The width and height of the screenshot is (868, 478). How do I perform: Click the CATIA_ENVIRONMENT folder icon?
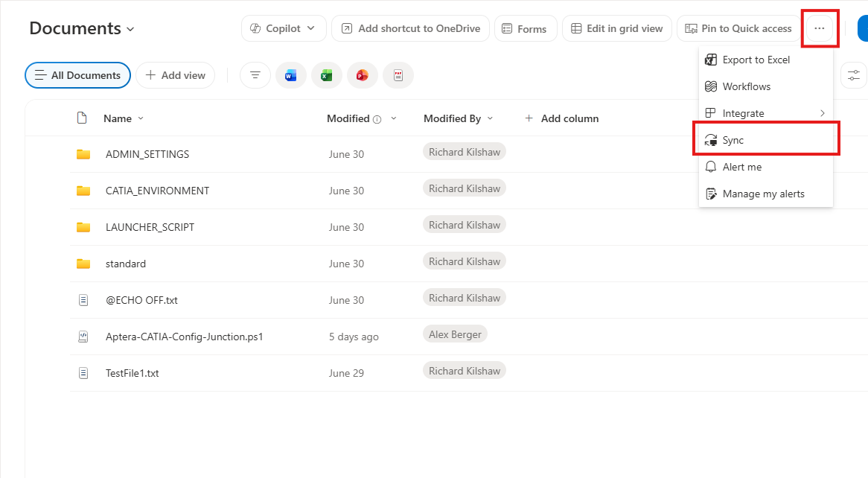pos(83,191)
